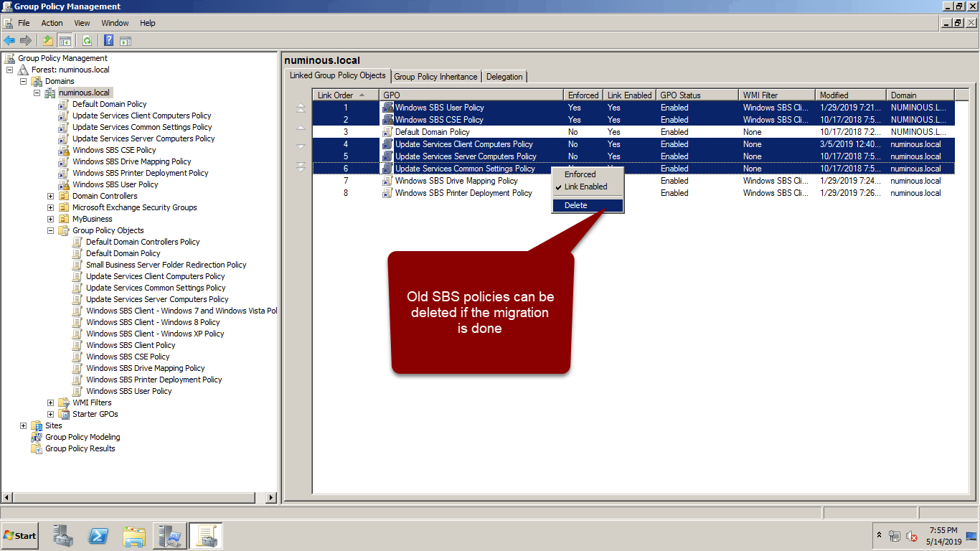The width and height of the screenshot is (980, 551).
Task: Move link to top arrow
Action: pos(301,108)
